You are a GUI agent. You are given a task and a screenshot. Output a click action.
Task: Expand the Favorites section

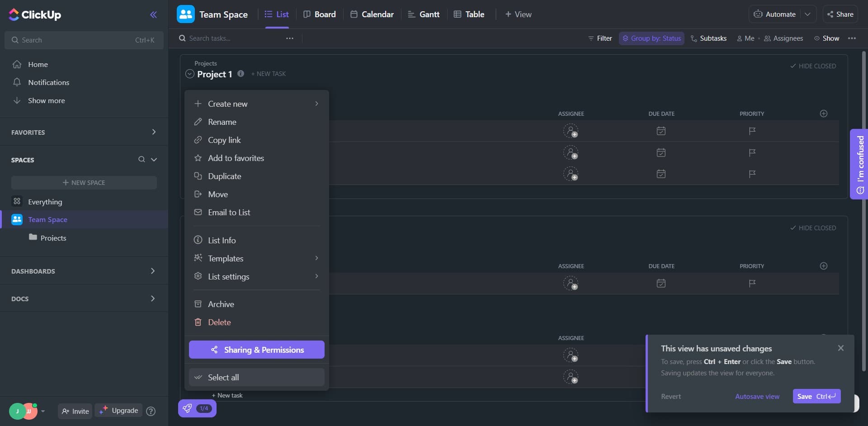click(153, 132)
